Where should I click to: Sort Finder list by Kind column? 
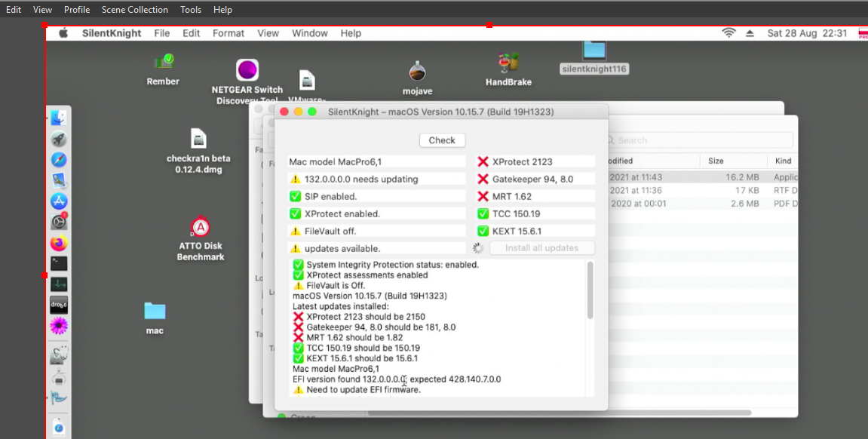pos(783,161)
